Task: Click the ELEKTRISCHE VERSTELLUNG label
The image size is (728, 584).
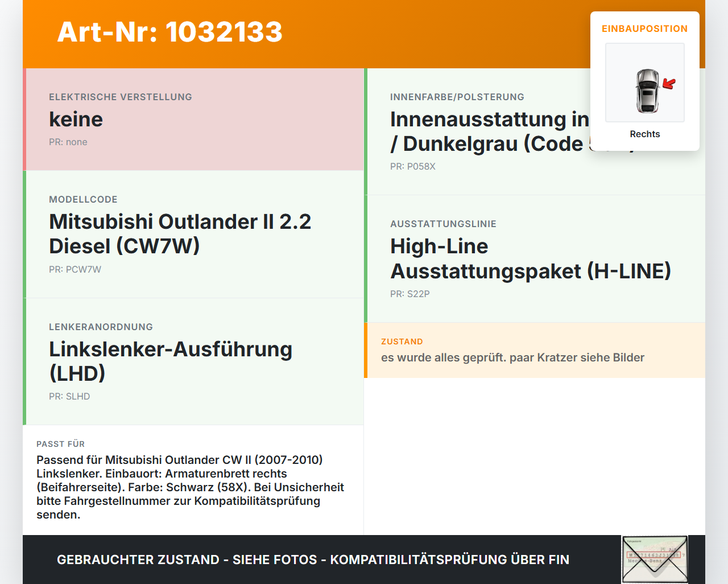Action: tap(121, 97)
